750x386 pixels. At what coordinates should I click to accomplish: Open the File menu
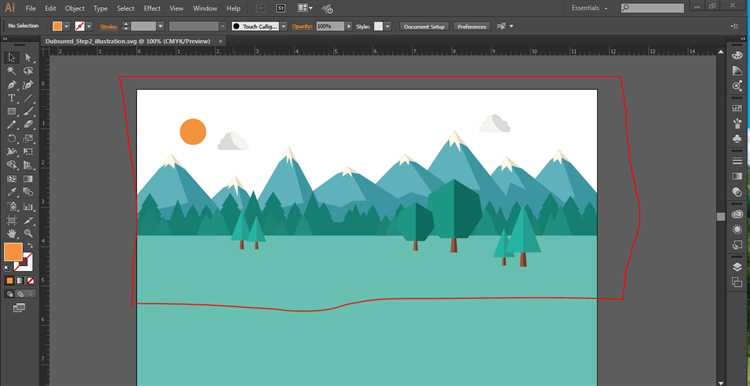point(31,9)
